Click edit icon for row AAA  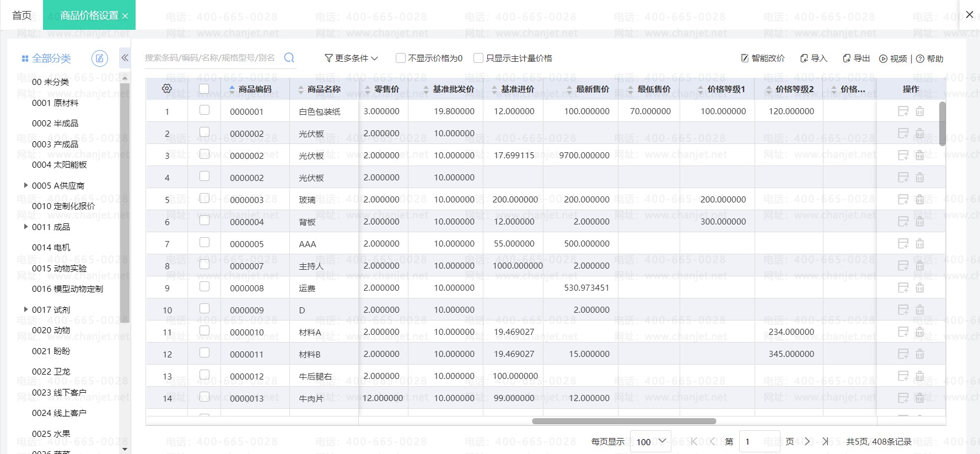tap(903, 243)
